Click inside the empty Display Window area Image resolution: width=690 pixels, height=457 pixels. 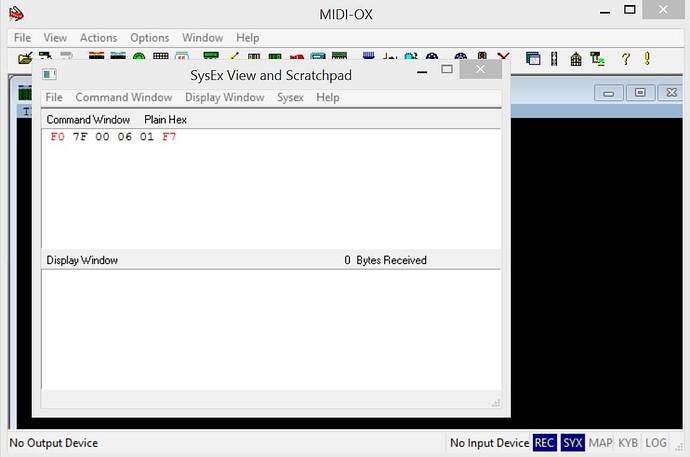(271, 329)
